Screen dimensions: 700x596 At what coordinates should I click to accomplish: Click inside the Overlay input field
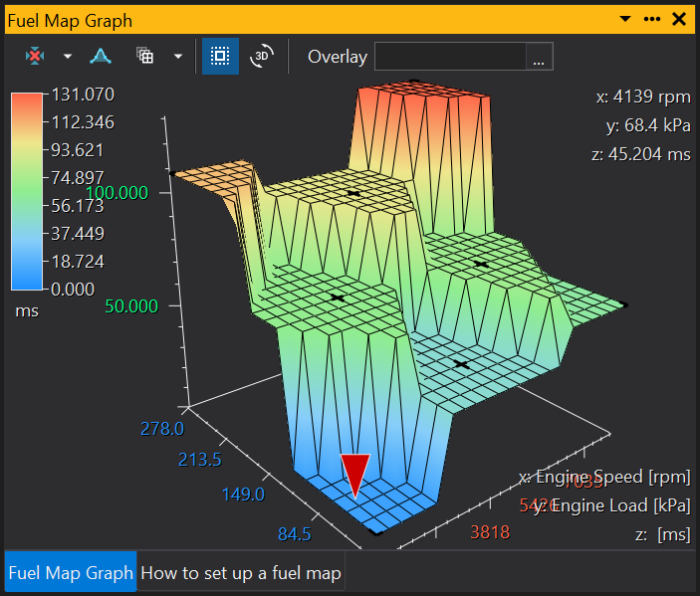click(x=449, y=57)
